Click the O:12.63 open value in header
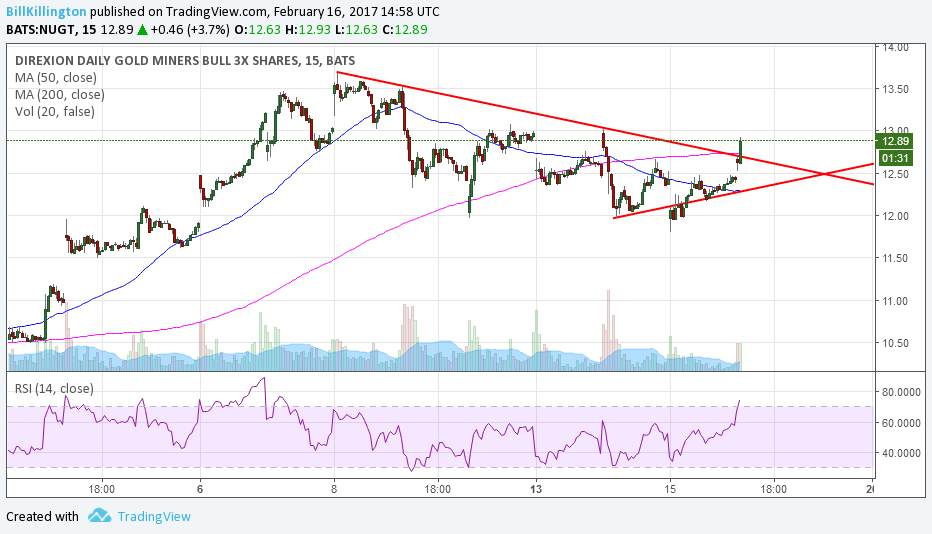The height and width of the screenshot is (534, 932). [257, 29]
